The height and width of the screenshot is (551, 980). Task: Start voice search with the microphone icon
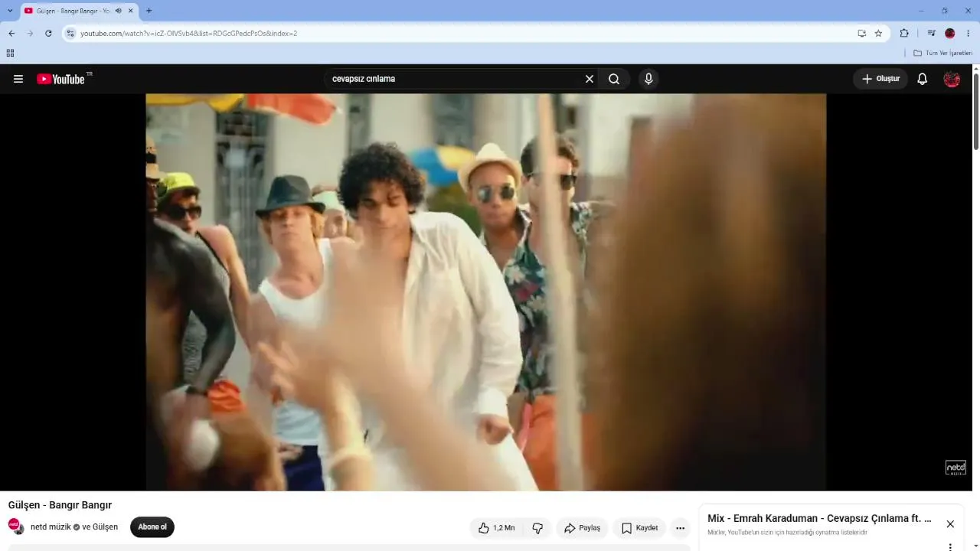tap(648, 79)
